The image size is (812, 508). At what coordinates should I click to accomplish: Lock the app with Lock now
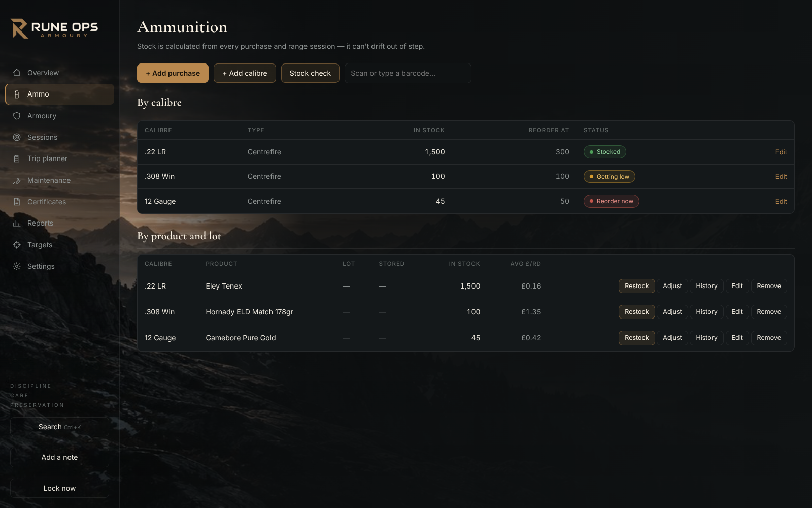point(59,488)
